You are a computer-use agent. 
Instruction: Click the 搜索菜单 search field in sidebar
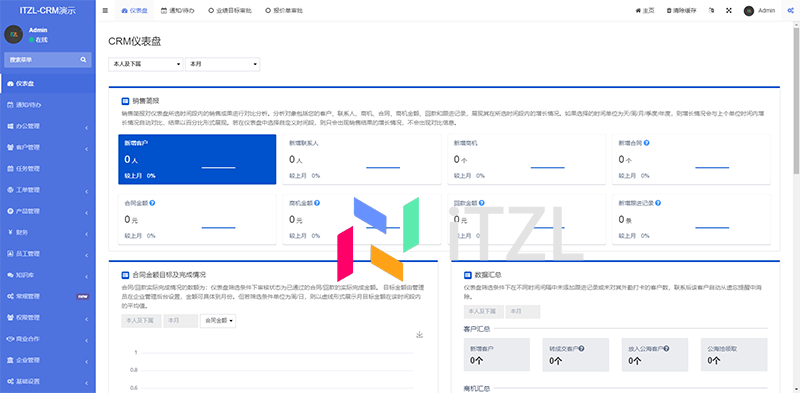pos(48,60)
